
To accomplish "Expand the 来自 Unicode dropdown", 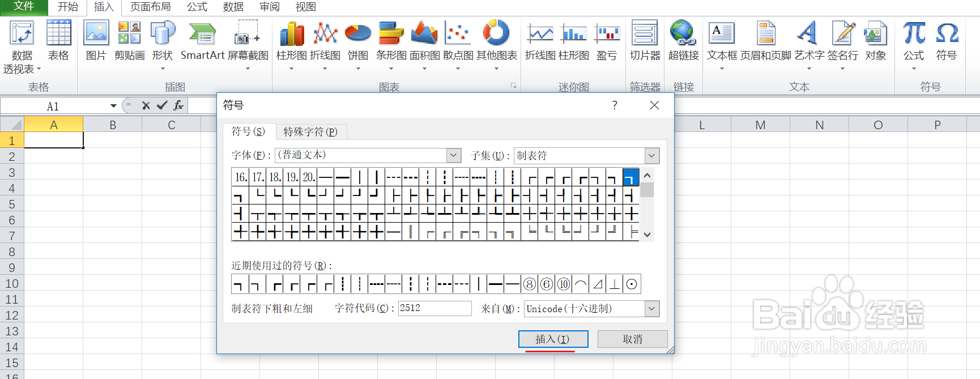I will pyautogui.click(x=652, y=309).
